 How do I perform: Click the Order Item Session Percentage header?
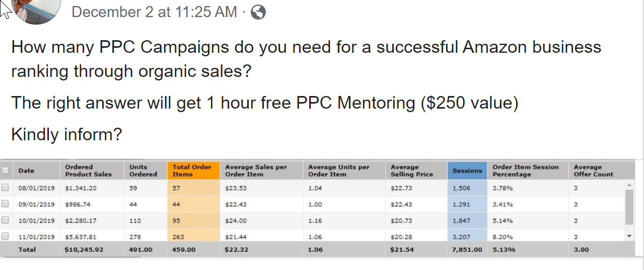(525, 170)
